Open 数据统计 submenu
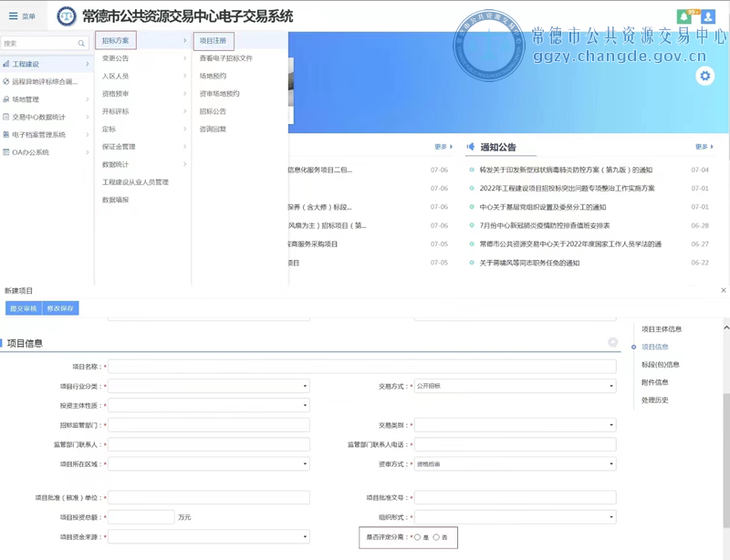This screenshot has width=730, height=560. pos(142,164)
